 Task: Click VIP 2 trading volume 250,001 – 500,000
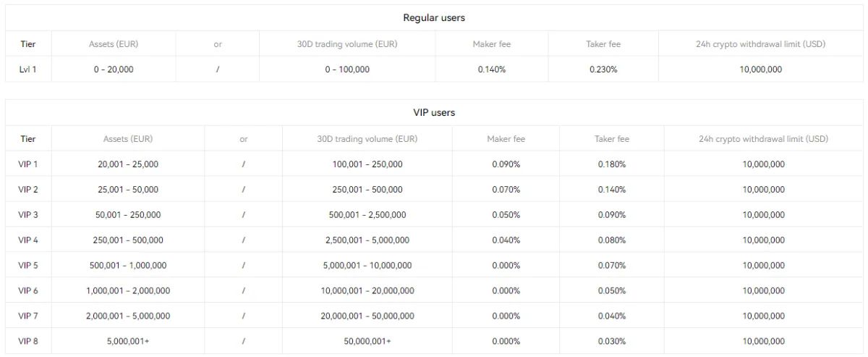point(367,190)
